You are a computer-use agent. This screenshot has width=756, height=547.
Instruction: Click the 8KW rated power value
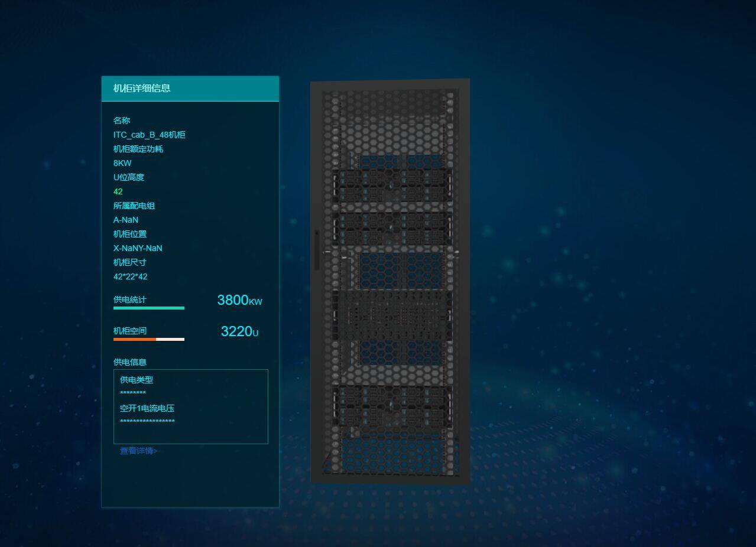[122, 163]
